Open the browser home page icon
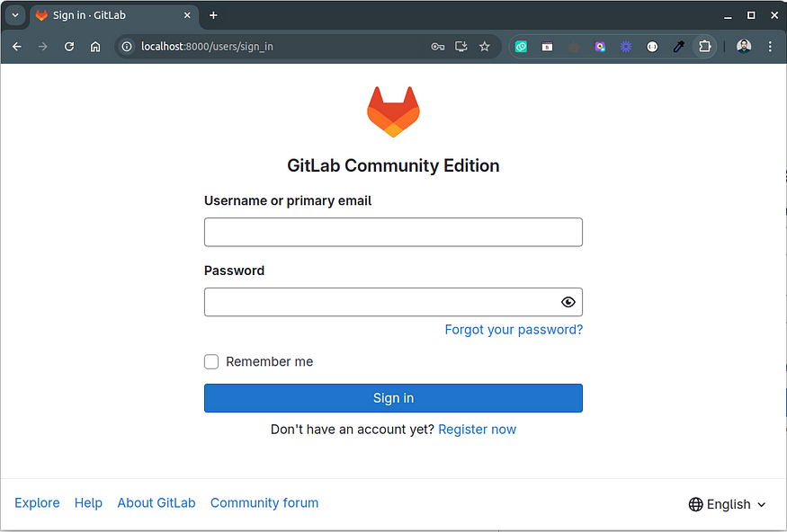Image resolution: width=787 pixels, height=532 pixels. tap(95, 47)
